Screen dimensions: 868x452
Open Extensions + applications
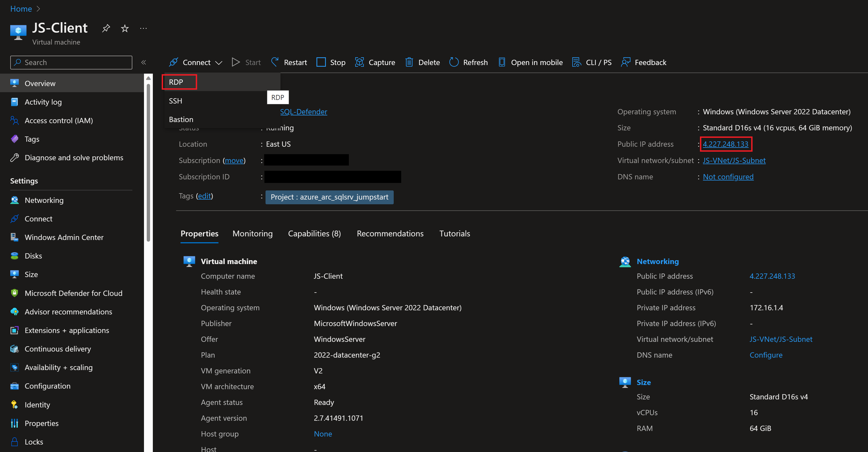[x=72, y=330]
